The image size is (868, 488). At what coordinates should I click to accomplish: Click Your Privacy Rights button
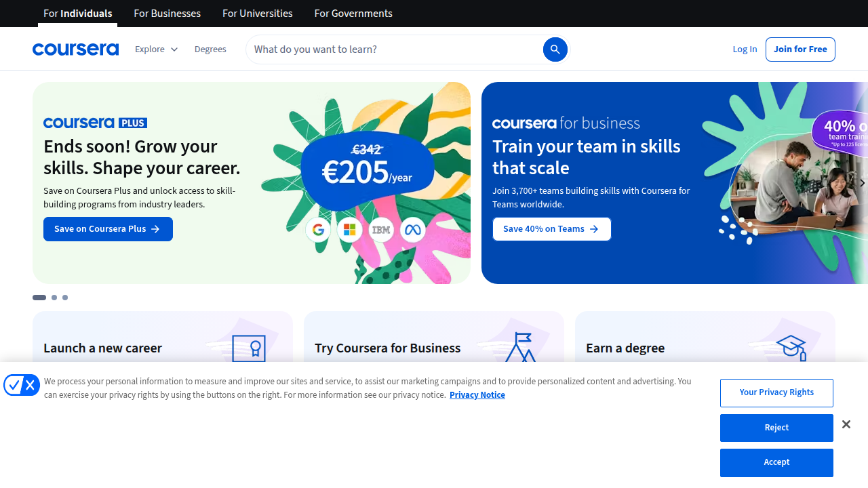tap(776, 393)
